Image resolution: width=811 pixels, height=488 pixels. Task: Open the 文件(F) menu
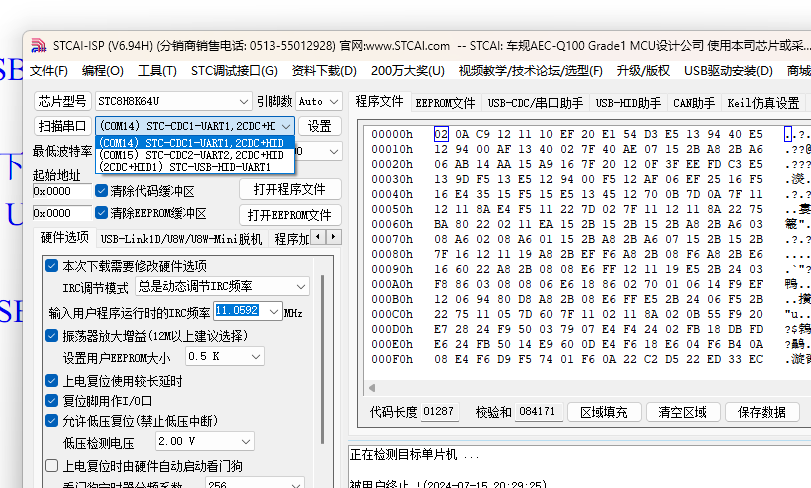(49, 71)
